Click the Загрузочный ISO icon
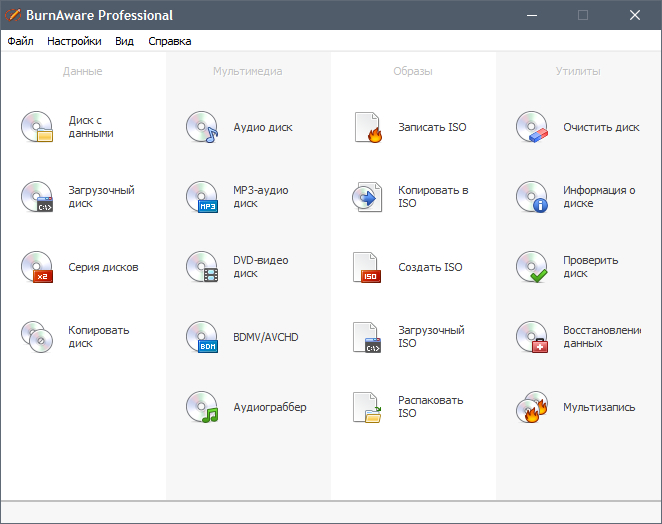The image size is (662, 524). pyautogui.click(x=366, y=337)
